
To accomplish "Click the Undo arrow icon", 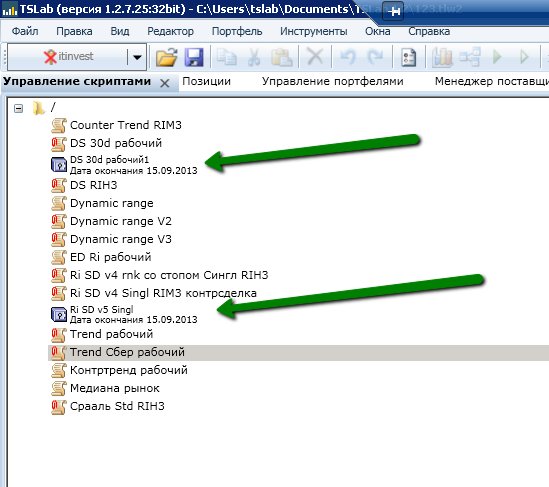I will click(x=348, y=57).
